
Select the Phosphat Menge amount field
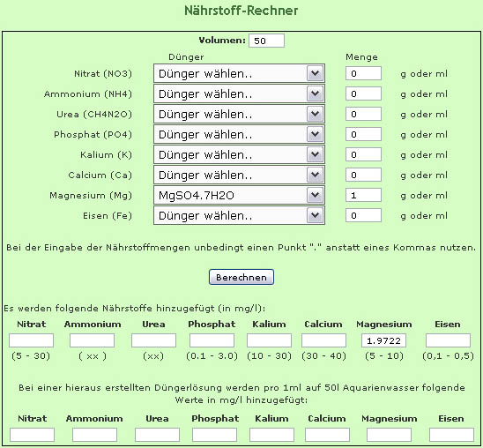(x=363, y=134)
